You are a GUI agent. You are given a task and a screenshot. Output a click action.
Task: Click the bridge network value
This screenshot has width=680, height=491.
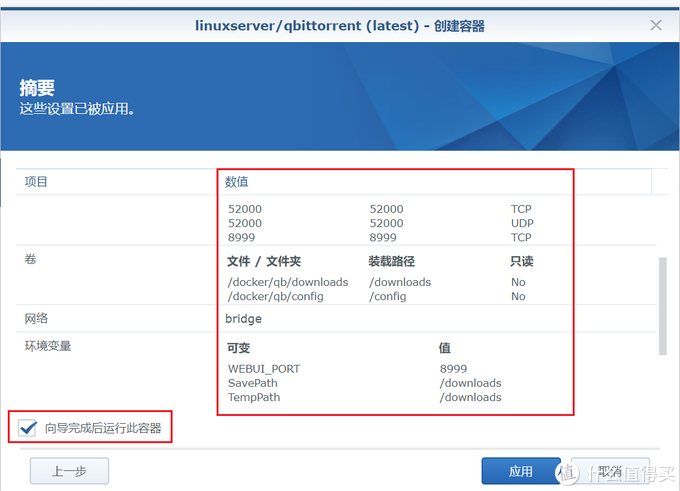244,319
